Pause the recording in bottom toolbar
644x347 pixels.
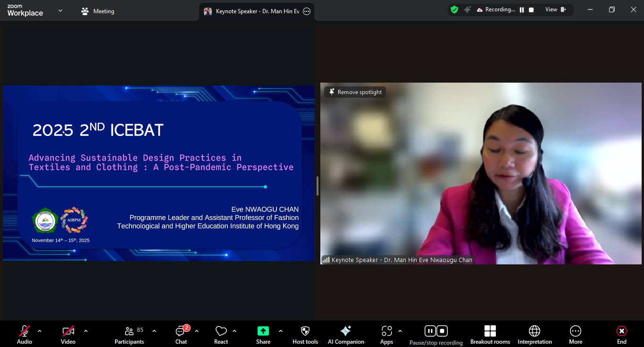(430, 331)
